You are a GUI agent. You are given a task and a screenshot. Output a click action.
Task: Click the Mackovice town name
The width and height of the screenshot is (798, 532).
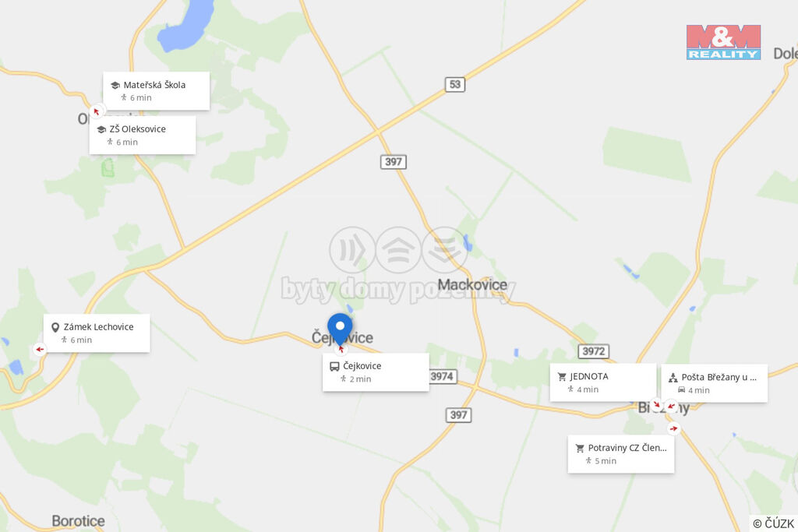point(472,285)
